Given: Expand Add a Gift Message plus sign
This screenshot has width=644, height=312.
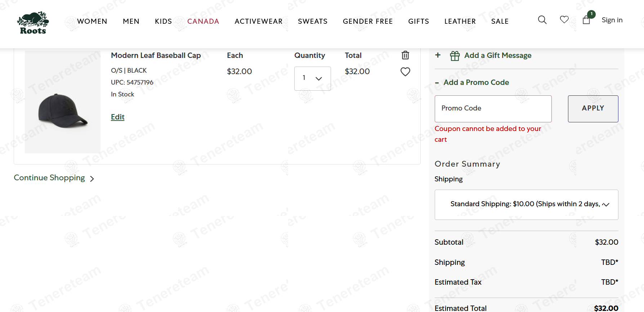Looking at the screenshot, I should tap(438, 55).
